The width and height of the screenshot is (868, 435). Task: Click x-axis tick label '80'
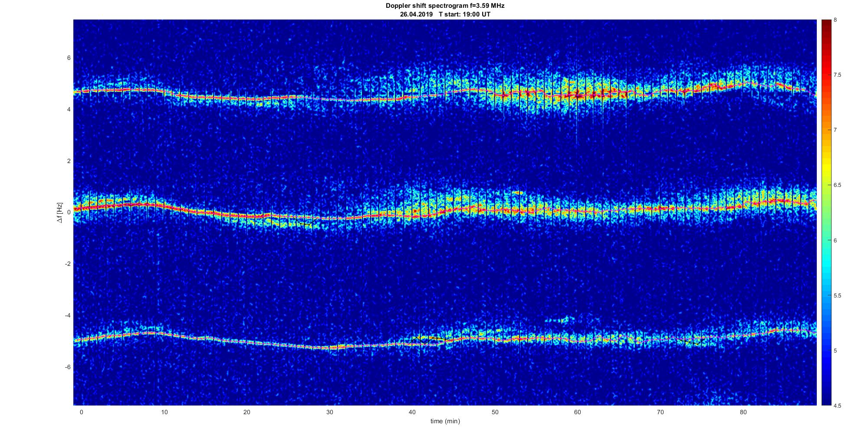[743, 412]
